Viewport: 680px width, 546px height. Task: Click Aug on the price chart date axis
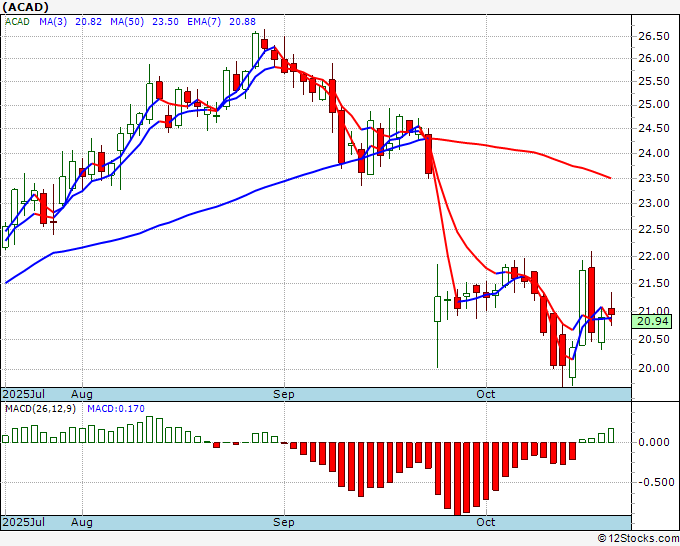[x=82, y=394]
